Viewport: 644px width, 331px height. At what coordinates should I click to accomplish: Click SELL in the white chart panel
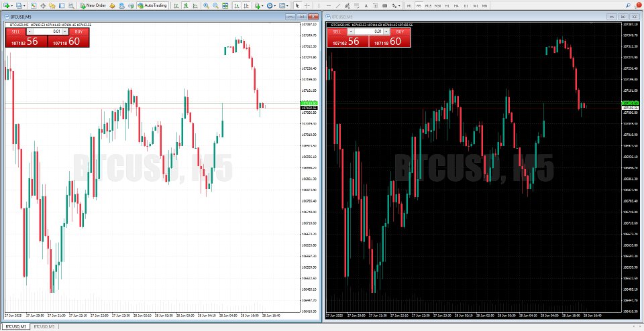tap(15, 31)
